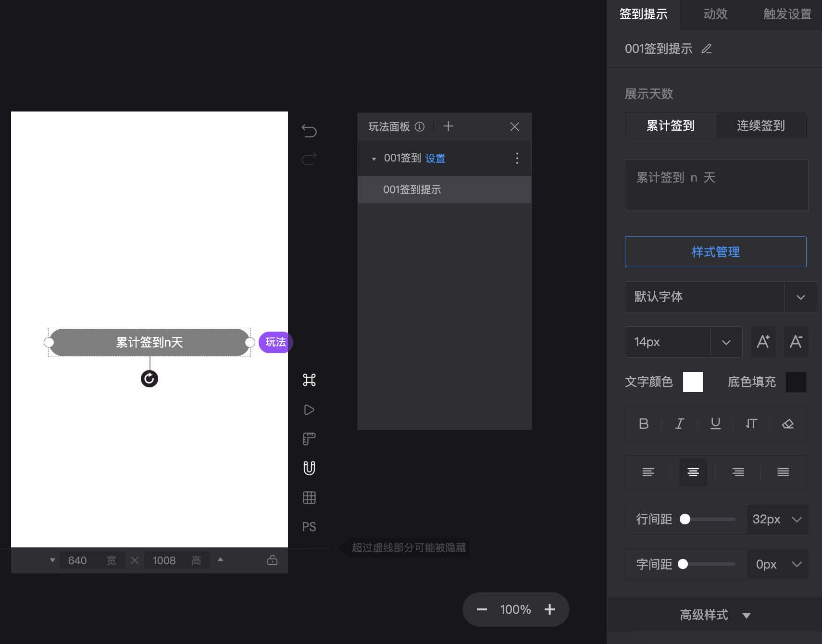Click the 100% zoom level text
Image resolution: width=822 pixels, height=644 pixels.
tap(515, 609)
